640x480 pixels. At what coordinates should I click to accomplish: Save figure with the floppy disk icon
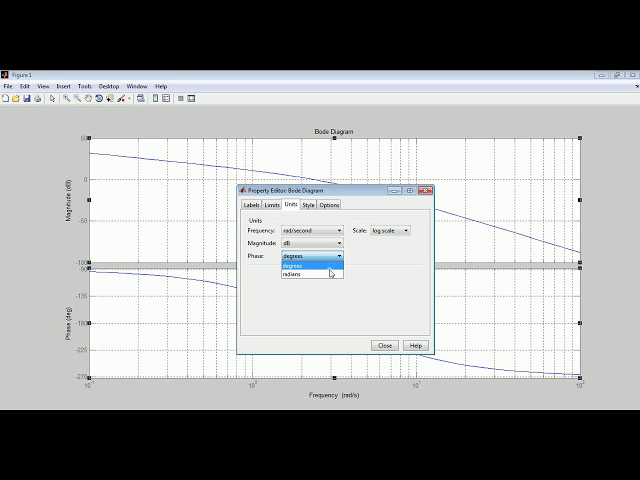pos(27,98)
